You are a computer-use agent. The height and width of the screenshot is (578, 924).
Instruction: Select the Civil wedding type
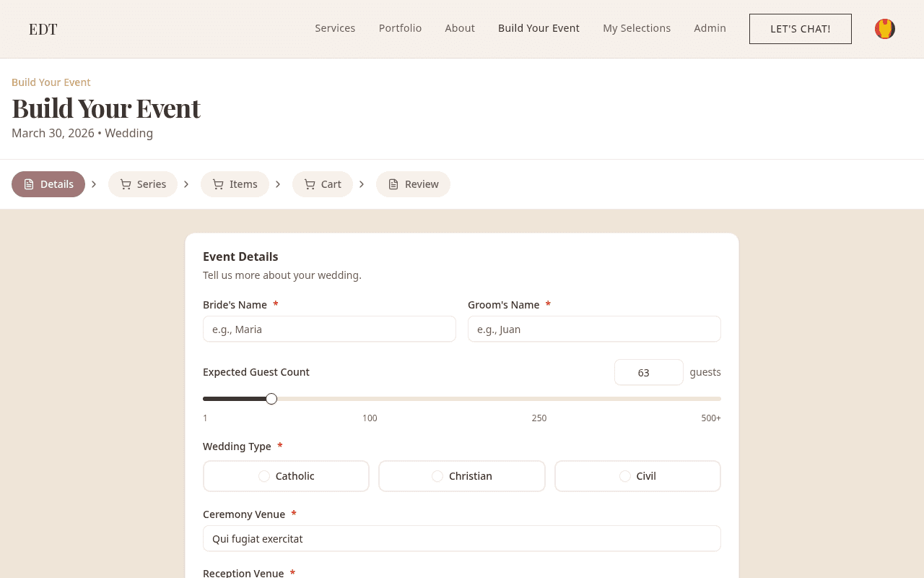click(x=637, y=476)
